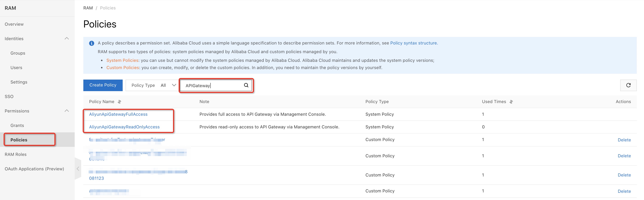Screen dimensions: 644x200
Task: Click the RAM title in the sidebar
Action: point(10,8)
